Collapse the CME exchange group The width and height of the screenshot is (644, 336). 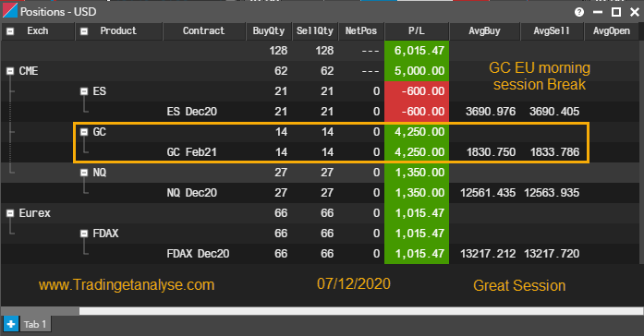(10, 71)
